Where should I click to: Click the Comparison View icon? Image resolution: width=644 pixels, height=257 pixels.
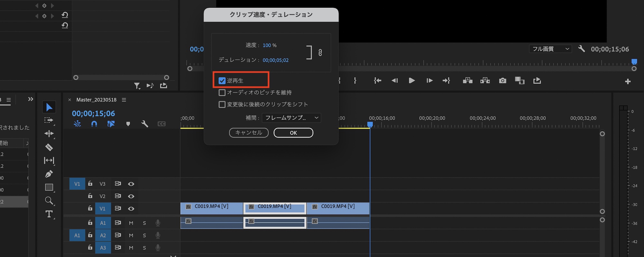coord(520,81)
